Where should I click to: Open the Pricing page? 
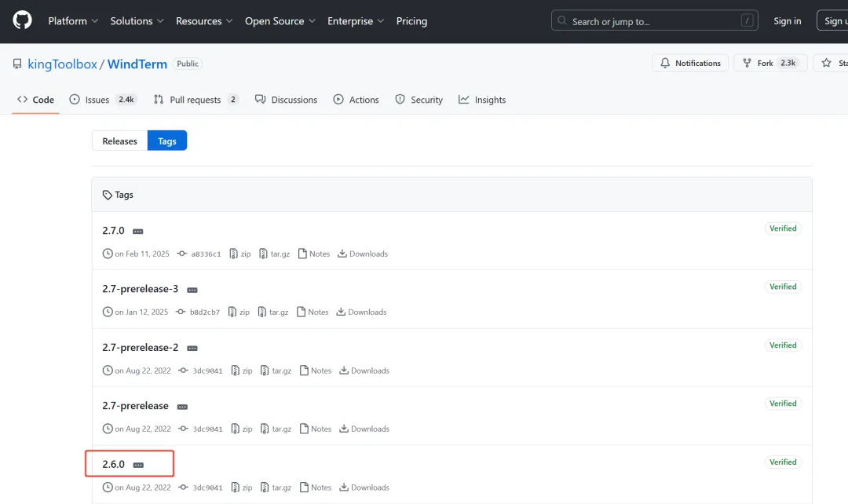pos(411,21)
